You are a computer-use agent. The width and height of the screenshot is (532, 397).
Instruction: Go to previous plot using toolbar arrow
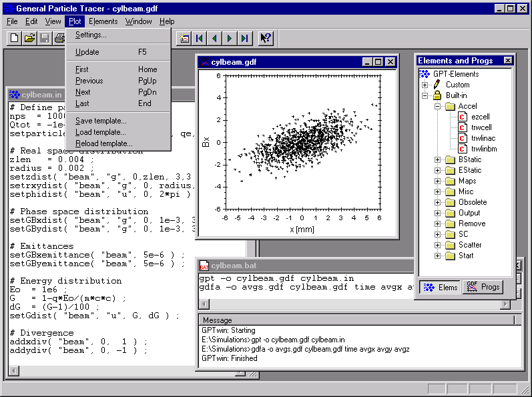(215, 38)
